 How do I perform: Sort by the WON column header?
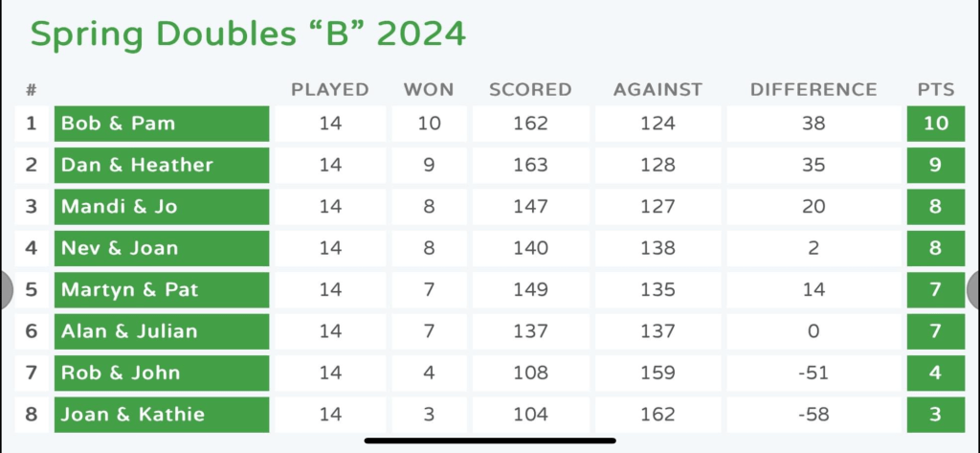429,90
